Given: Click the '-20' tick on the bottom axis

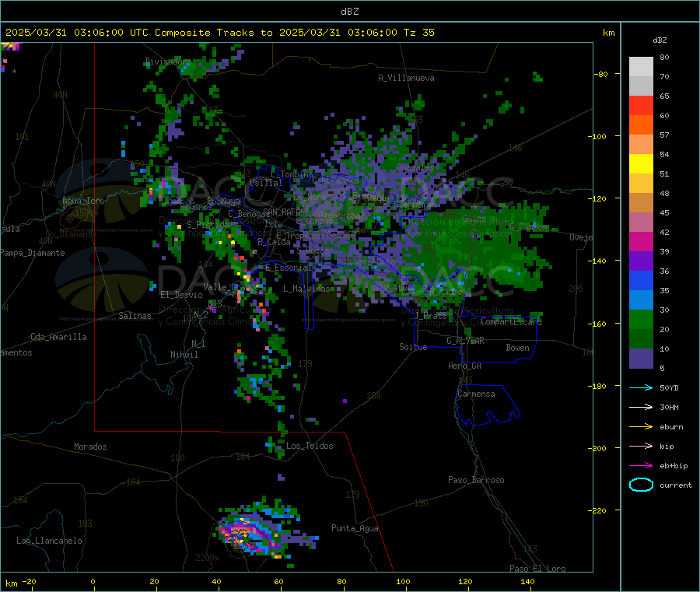Looking at the screenshot, I should pyautogui.click(x=30, y=581).
